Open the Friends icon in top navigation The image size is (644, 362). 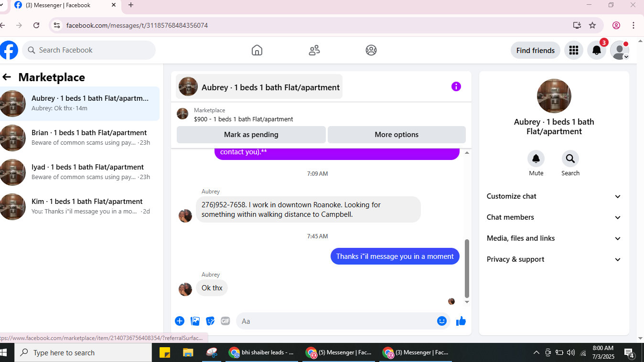(314, 50)
